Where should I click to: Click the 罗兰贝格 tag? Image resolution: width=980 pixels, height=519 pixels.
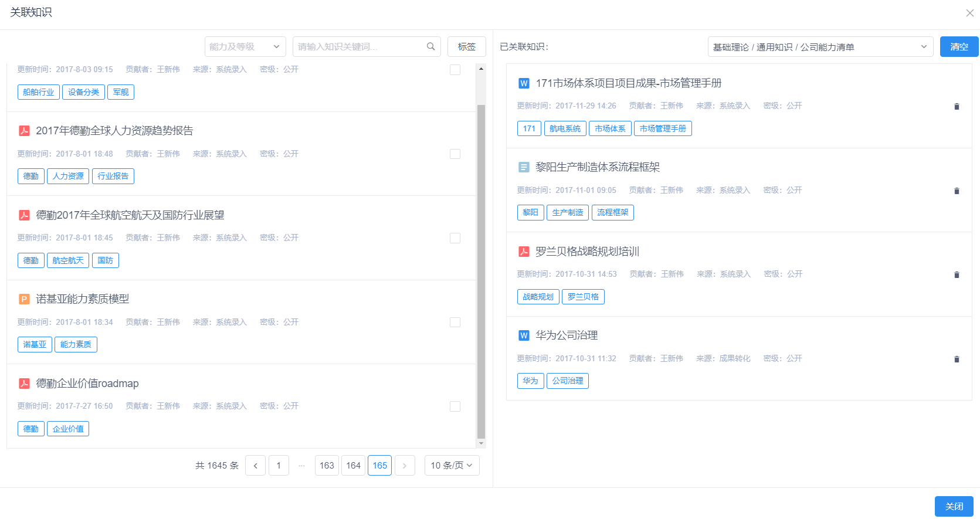pyautogui.click(x=583, y=297)
